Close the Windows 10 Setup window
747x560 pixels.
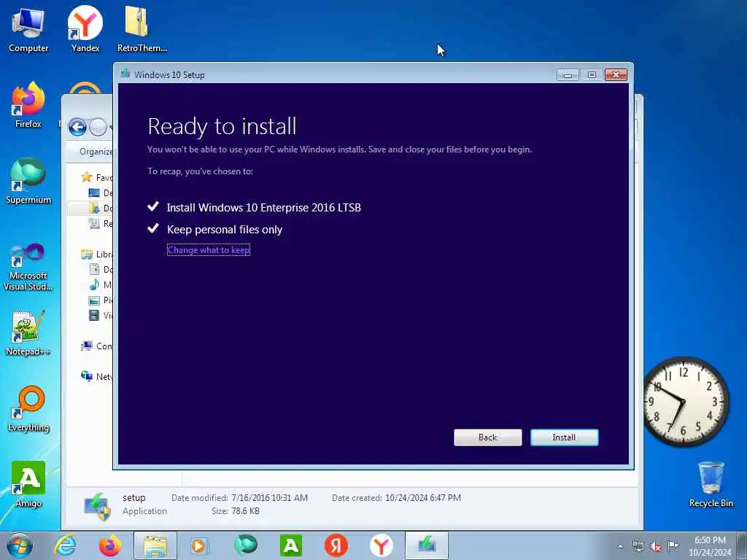pos(616,75)
